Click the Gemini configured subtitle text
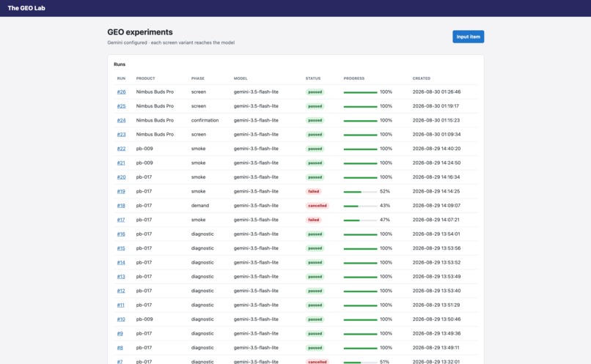Viewport: 591px width, 364px height. tap(171, 42)
